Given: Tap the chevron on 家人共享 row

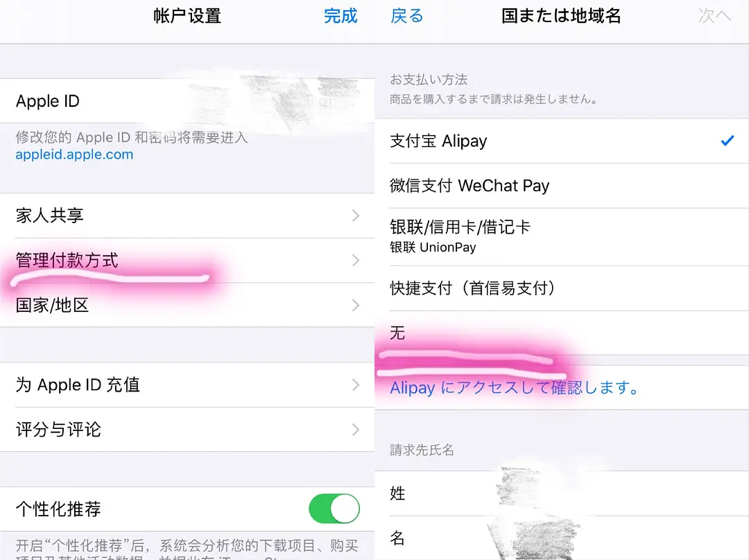Looking at the screenshot, I should 355,216.
